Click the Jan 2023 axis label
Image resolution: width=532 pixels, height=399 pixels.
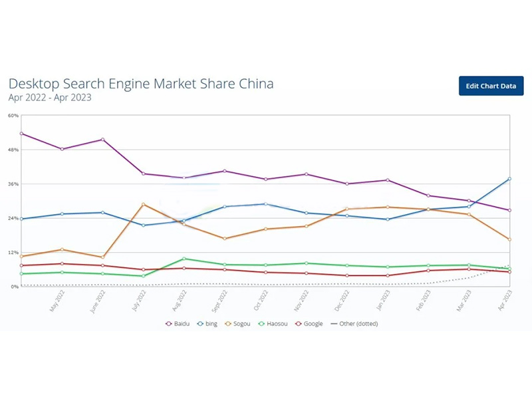tap(384, 301)
